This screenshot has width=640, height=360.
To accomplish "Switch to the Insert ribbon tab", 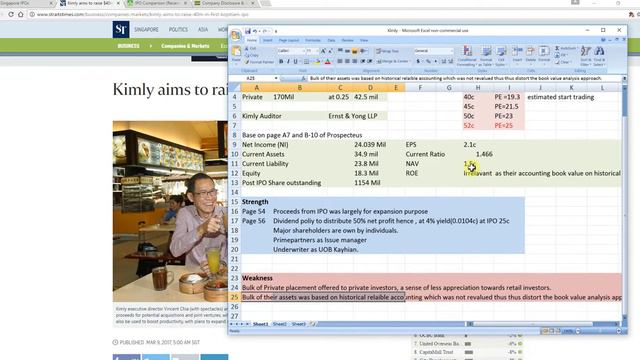I will [267, 40].
